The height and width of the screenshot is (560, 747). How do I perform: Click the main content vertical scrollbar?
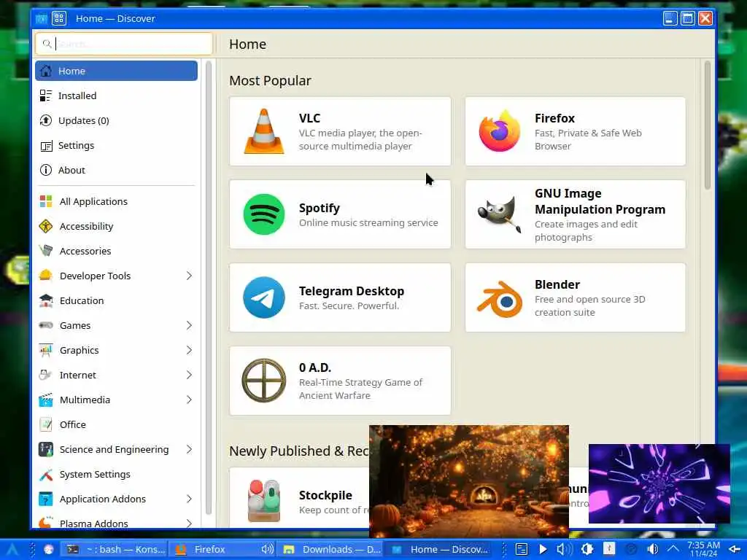click(x=707, y=125)
